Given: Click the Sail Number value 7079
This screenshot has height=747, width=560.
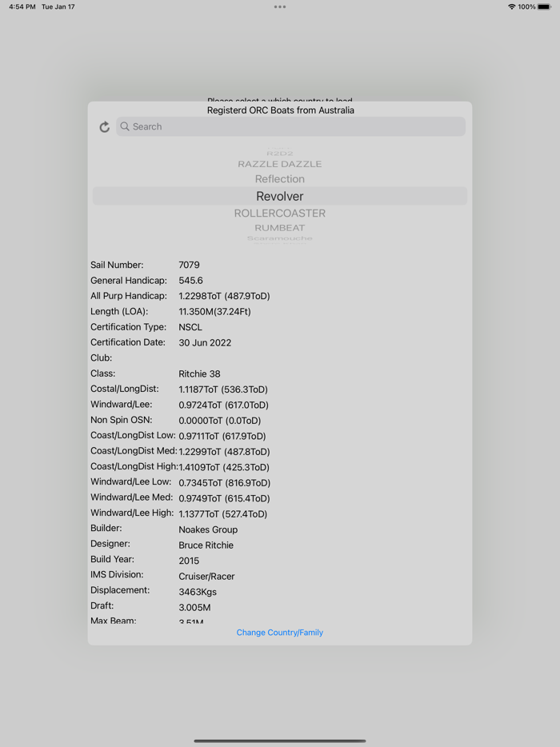Looking at the screenshot, I should tap(189, 265).
